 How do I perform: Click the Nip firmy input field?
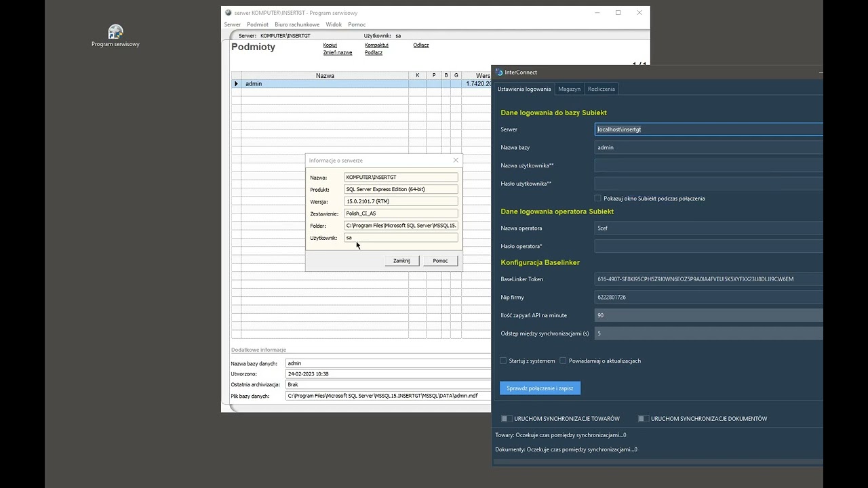(x=709, y=297)
